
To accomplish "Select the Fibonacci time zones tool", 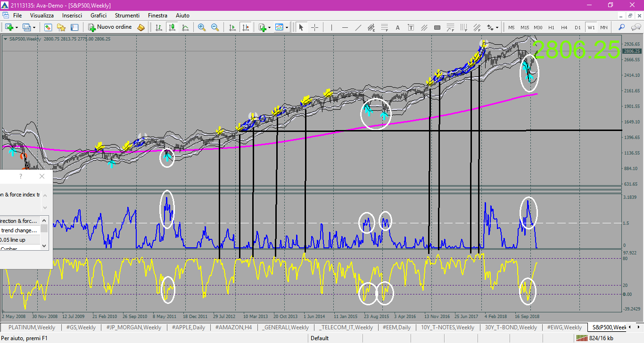I will (x=463, y=27).
